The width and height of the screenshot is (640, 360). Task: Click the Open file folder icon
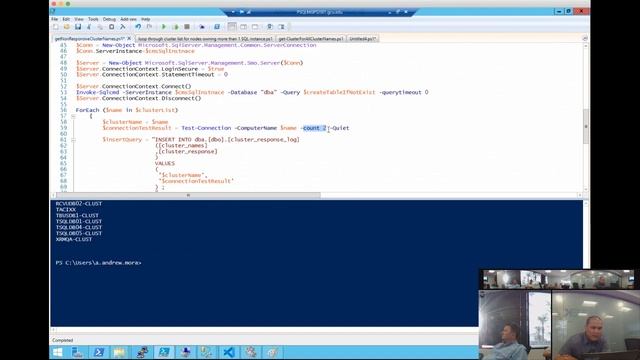pyautogui.click(x=67, y=27)
